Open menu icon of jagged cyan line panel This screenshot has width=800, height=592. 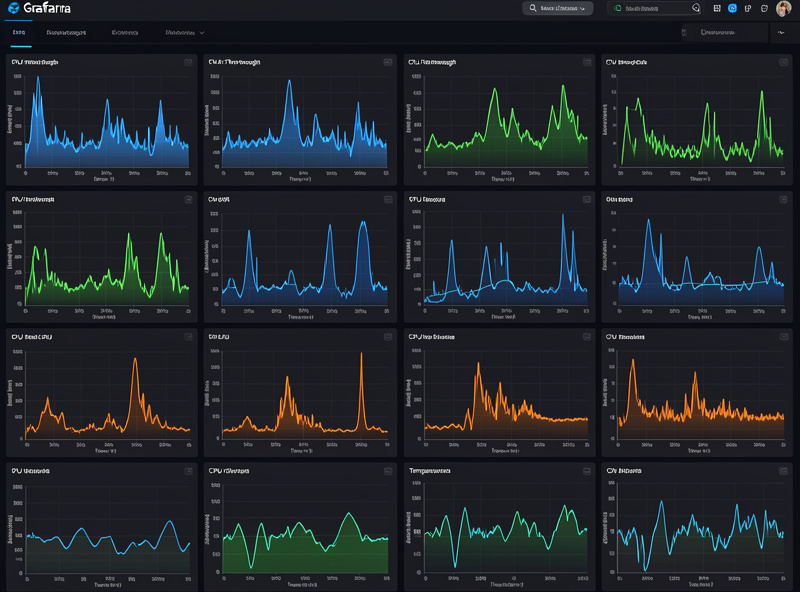783,471
